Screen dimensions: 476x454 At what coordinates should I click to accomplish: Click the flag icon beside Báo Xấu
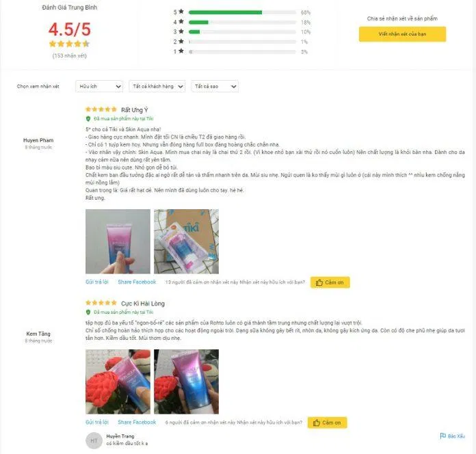(x=443, y=436)
